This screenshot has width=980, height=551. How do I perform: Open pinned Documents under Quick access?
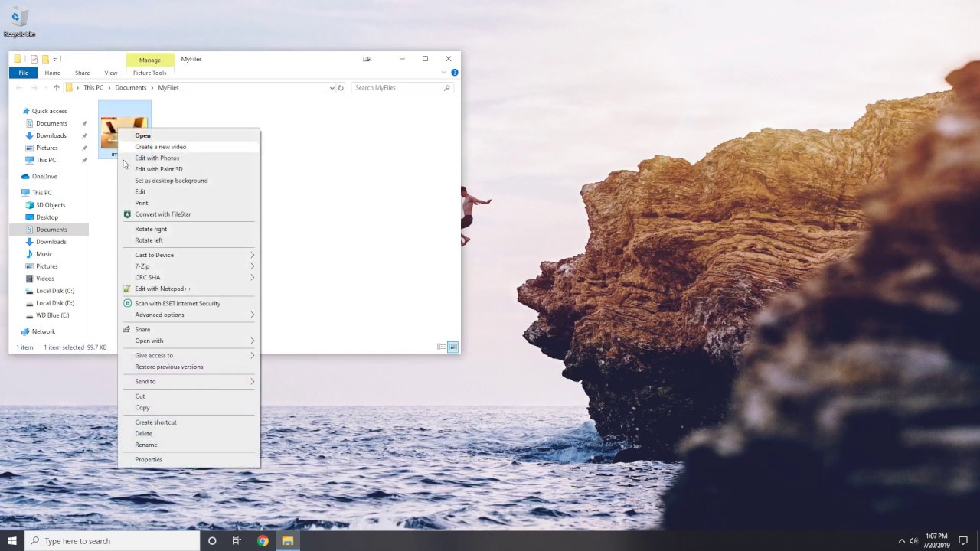point(51,123)
